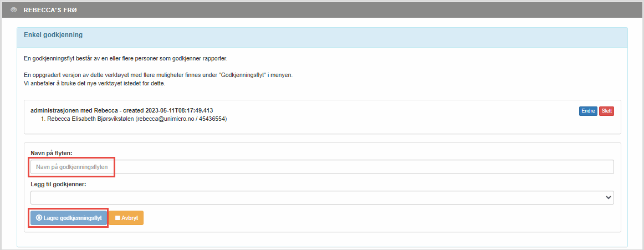Image resolution: width=644 pixels, height=250 pixels.
Task: Focus the Navn på godkjenningsflyten text field
Action: coord(321,167)
